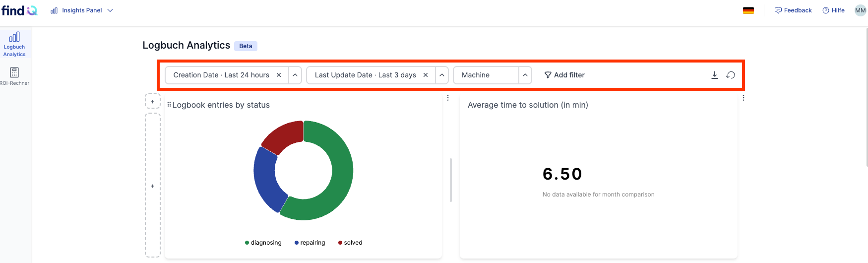Click the Add filter button

(x=564, y=75)
